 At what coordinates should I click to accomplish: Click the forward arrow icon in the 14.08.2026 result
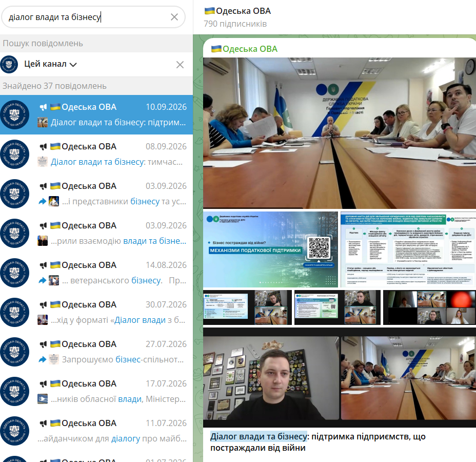(x=43, y=280)
